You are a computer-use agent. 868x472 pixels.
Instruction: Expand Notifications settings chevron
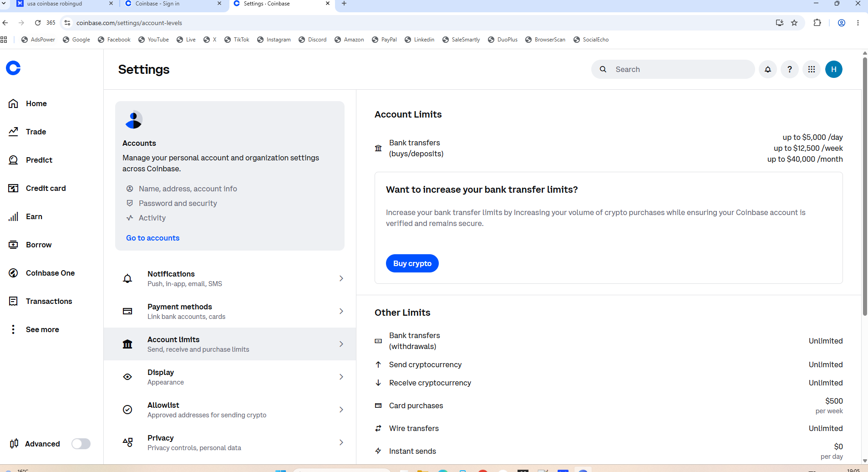(341, 278)
